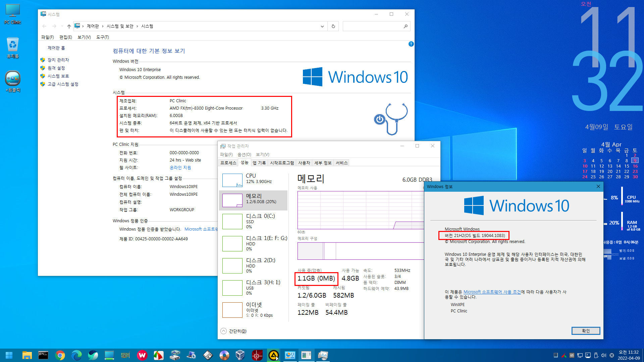Switch to Task Manager taskbar button
644x362 pixels.
[x=323, y=355]
